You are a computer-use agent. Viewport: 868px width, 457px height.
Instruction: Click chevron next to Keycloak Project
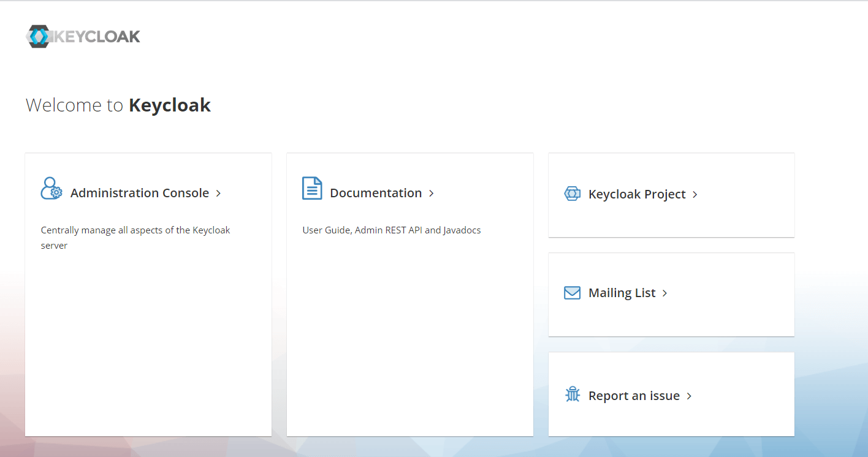[x=695, y=195]
